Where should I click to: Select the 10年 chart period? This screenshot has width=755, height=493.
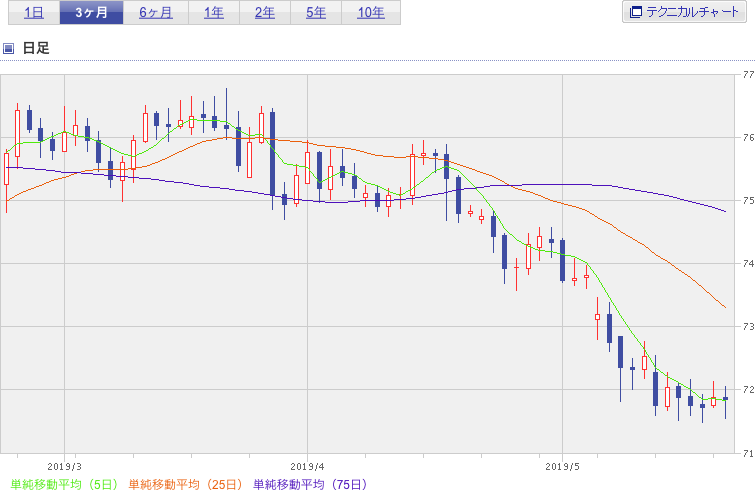pos(371,12)
